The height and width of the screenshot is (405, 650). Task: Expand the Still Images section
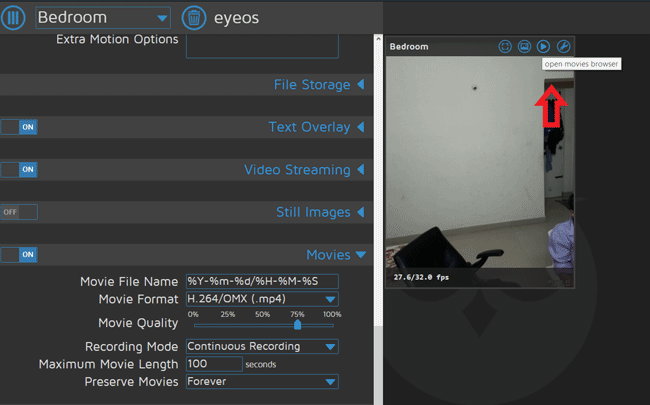pyautogui.click(x=320, y=212)
